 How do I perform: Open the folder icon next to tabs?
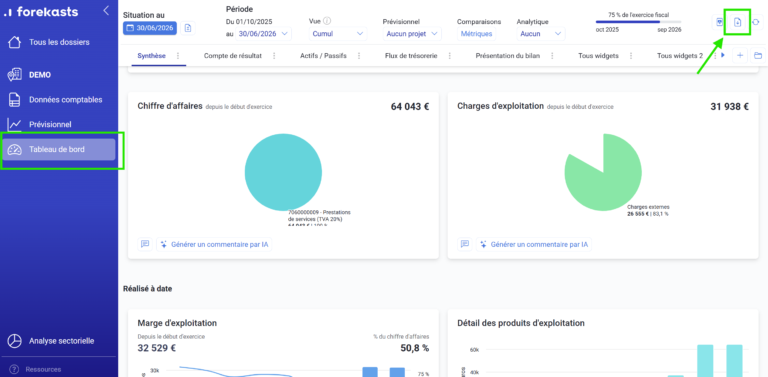coord(758,56)
